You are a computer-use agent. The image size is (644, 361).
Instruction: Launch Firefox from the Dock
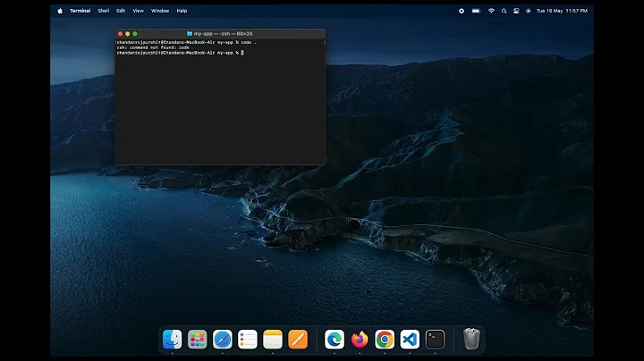coord(360,340)
